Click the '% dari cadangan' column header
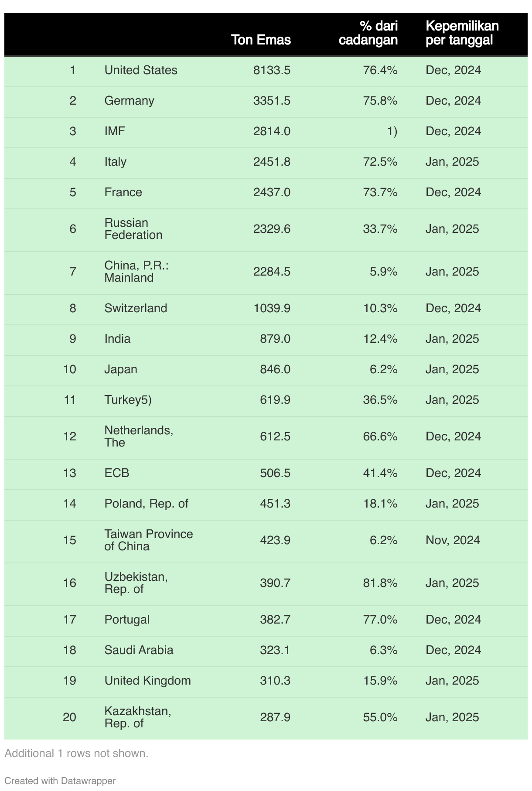Image resolution: width=532 pixels, height=791 pixels. coord(368,33)
